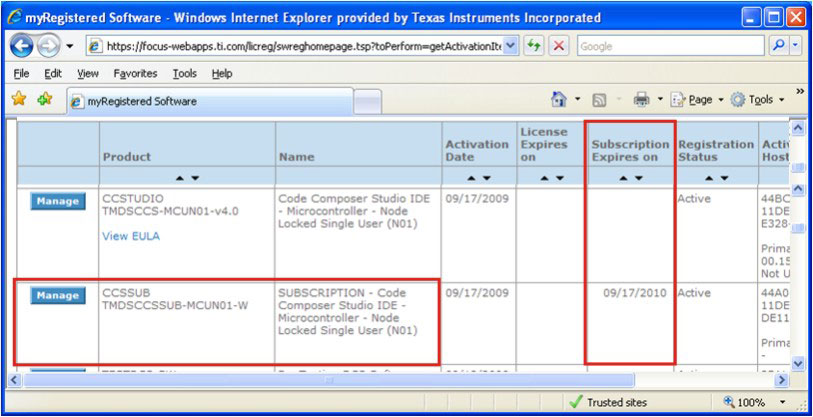Screen dimensions: 813x417
Task: Open the View menu
Action: (87, 73)
